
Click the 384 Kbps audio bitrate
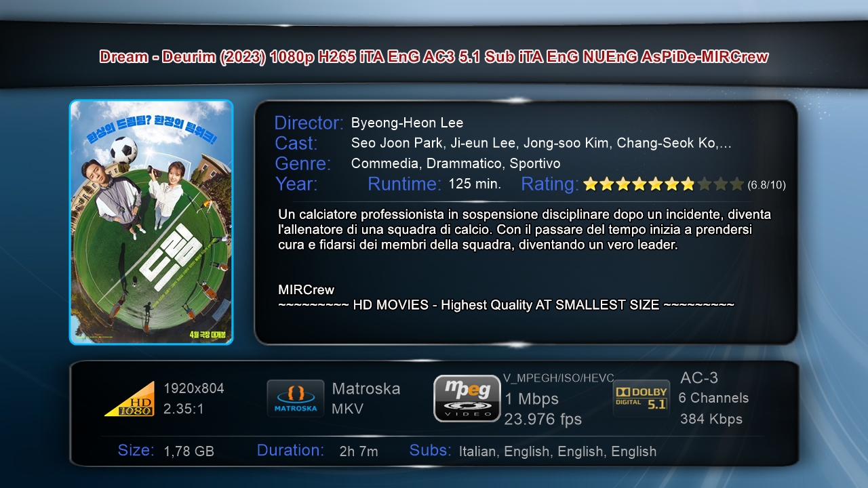[x=711, y=419]
